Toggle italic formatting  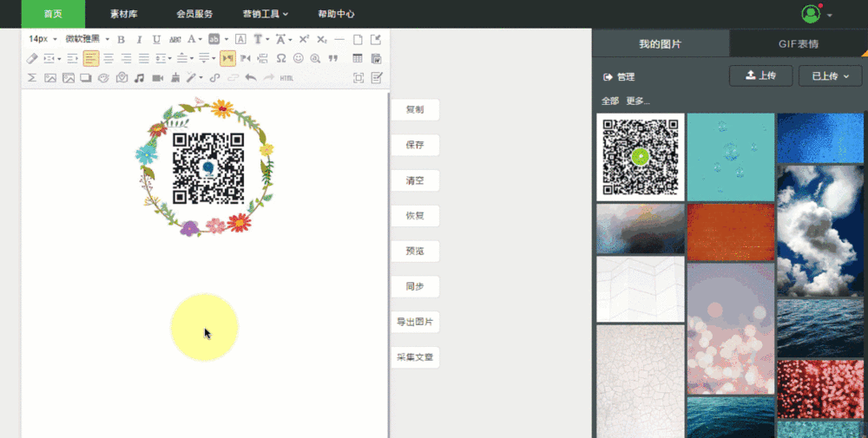[140, 39]
